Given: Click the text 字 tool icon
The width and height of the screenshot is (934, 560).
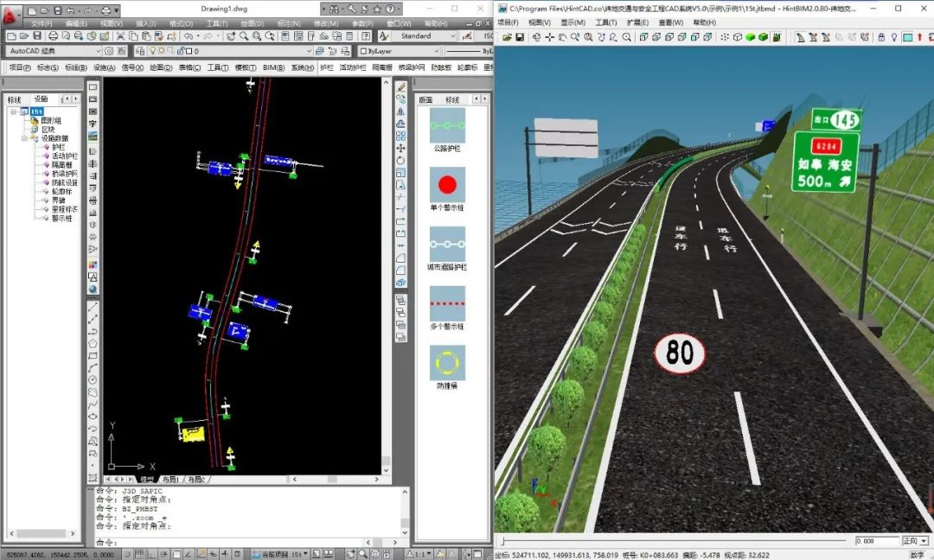Looking at the screenshot, I should point(93,124).
